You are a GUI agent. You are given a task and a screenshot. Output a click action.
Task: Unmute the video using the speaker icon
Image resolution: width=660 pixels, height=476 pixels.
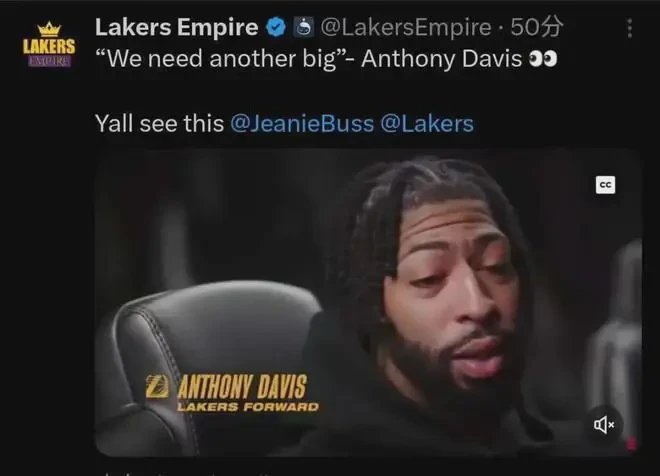point(604,425)
